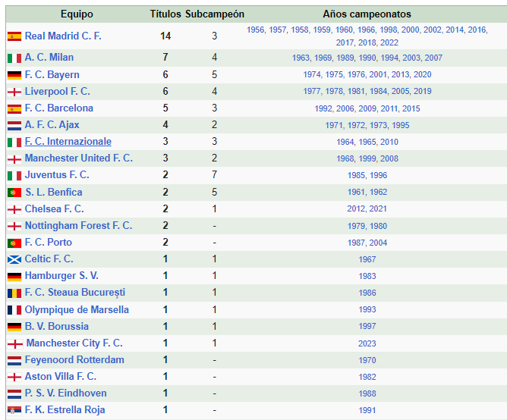Open the F. K. Estrella Roja link
Screen dimensions: 507x420
pyautogui.click(x=65, y=410)
